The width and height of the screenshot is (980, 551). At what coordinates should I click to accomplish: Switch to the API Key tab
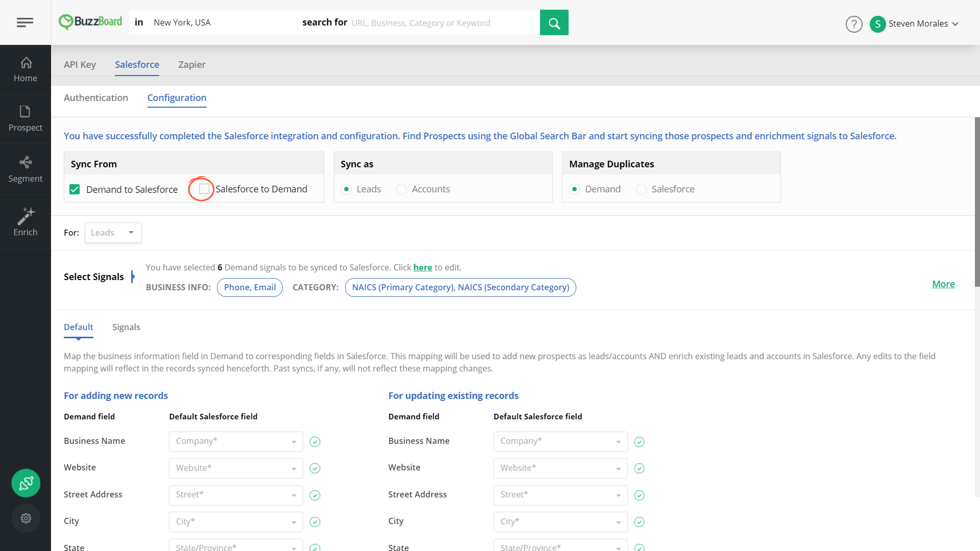click(80, 65)
